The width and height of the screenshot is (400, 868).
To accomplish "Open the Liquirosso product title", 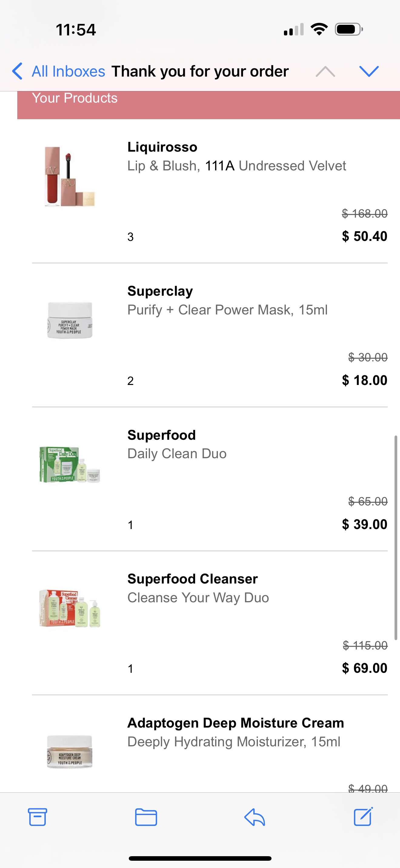I will pyautogui.click(x=162, y=147).
